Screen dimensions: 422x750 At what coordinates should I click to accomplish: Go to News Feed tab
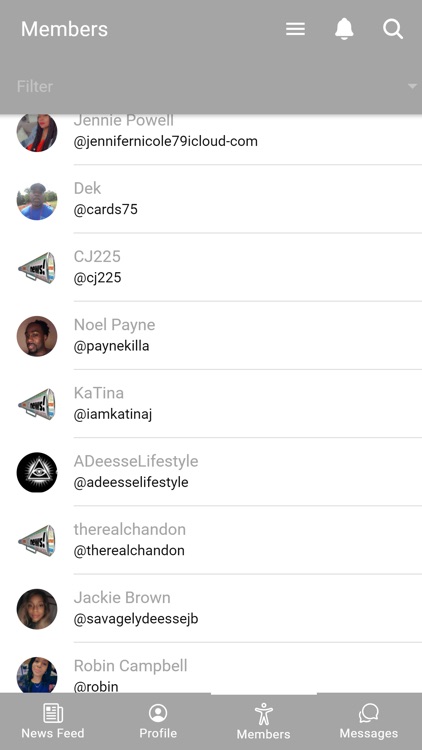(53, 721)
